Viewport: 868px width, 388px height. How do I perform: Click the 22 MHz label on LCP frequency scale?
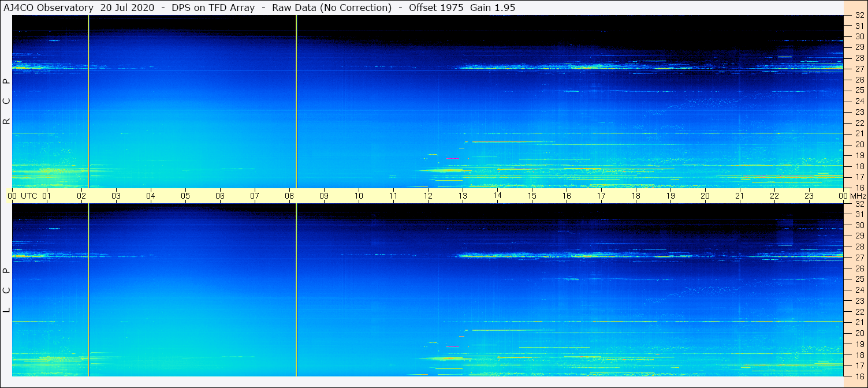click(859, 312)
